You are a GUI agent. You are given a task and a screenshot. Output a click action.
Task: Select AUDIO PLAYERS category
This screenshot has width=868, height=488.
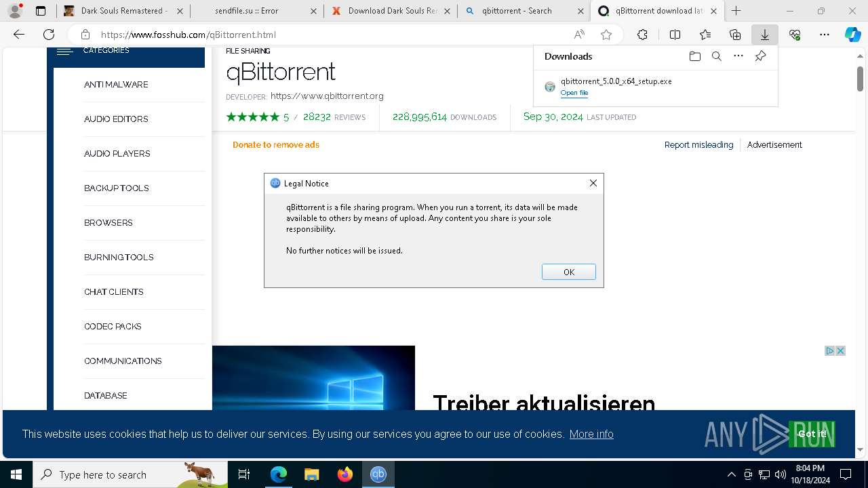coord(117,154)
